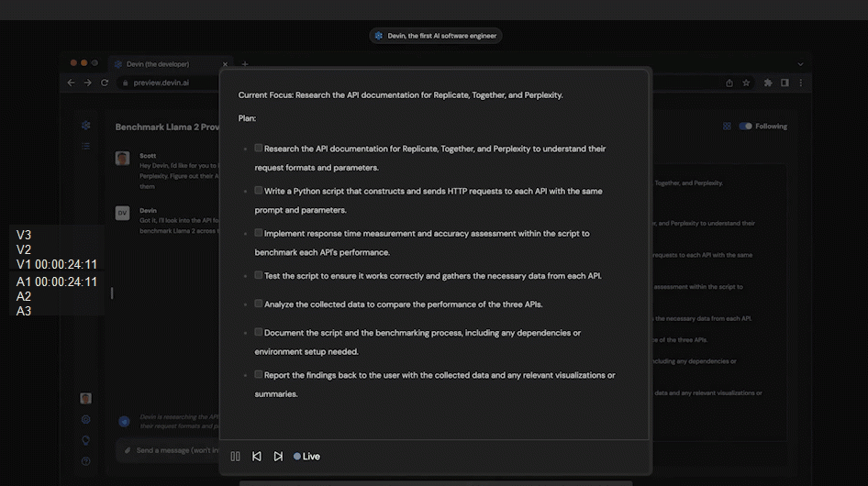The image size is (868, 486).
Task: Check the 'Document the script' plan item
Action: pos(259,332)
